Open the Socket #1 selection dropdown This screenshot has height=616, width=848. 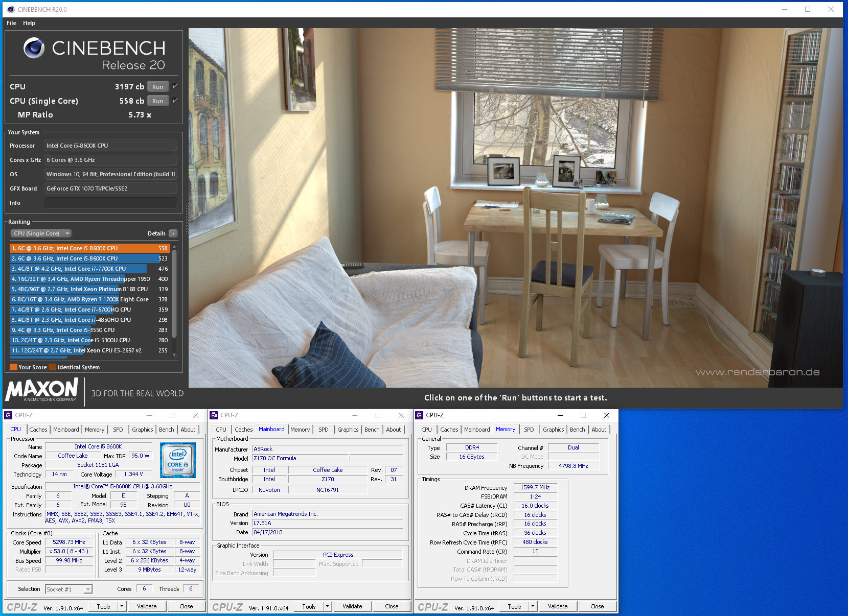tap(69, 589)
